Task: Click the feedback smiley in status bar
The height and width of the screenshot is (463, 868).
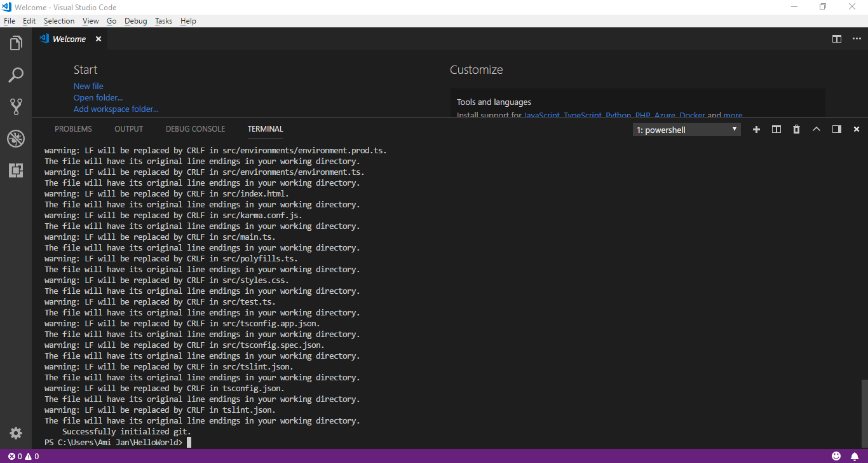Action: (x=836, y=457)
